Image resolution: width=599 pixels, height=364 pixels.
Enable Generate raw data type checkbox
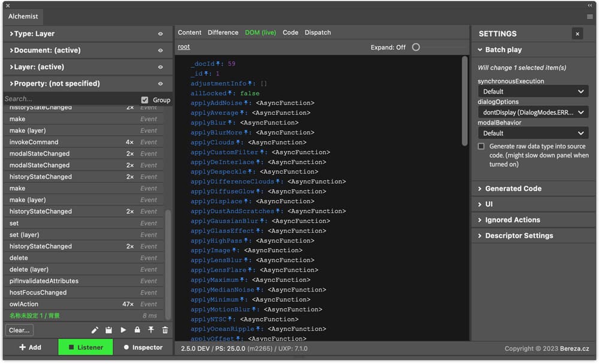pos(481,146)
